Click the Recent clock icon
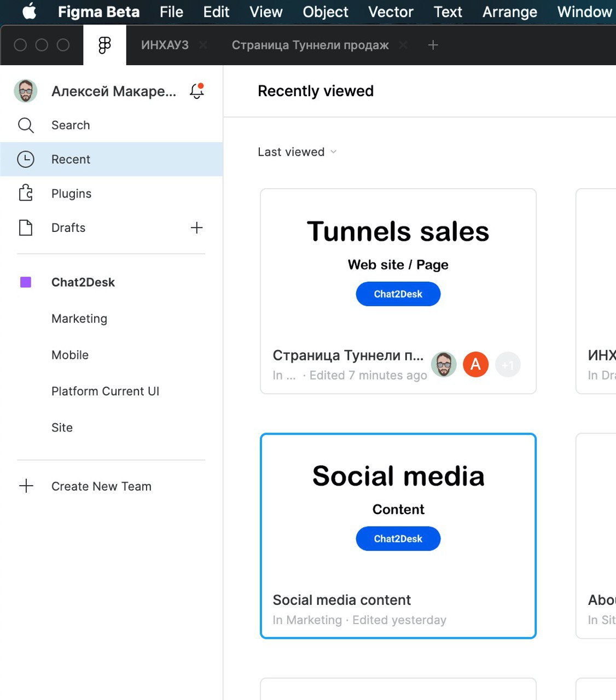This screenshot has width=616, height=700. (26, 159)
